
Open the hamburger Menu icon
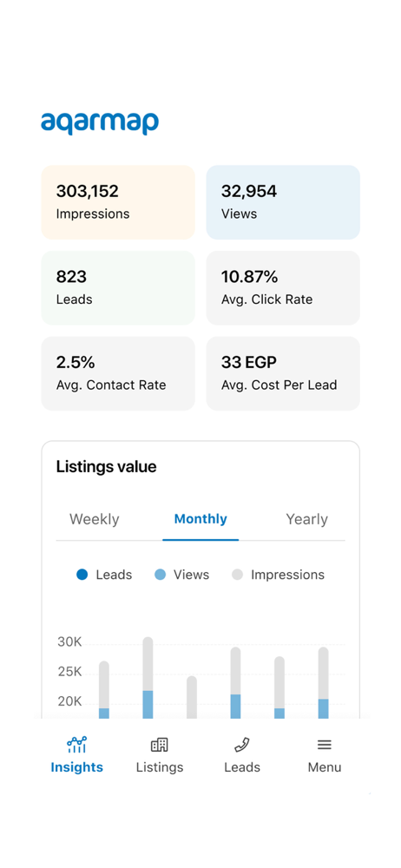(x=324, y=745)
